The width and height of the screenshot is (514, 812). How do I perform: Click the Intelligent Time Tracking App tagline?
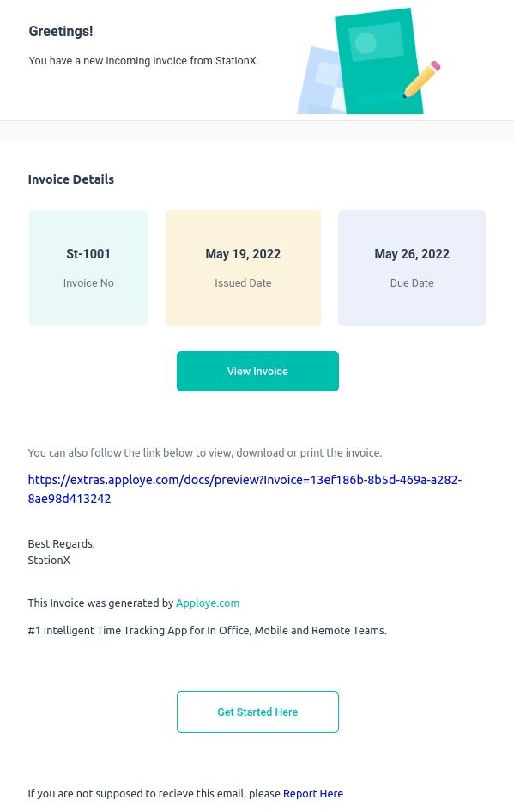207,630
